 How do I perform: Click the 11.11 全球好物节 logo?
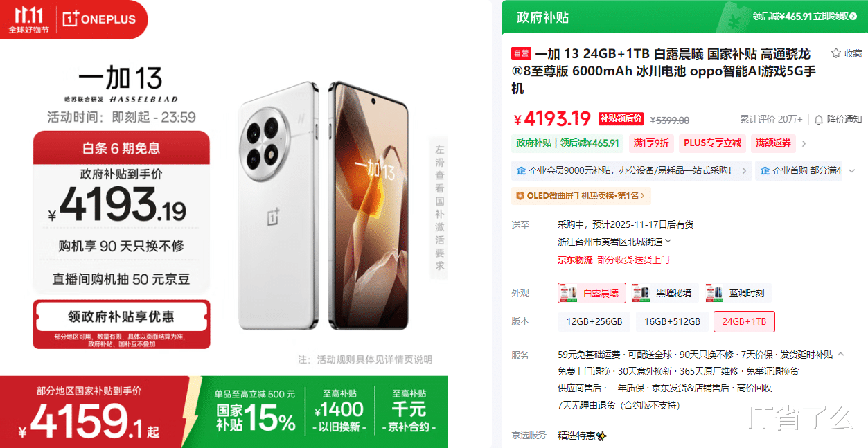click(28, 19)
